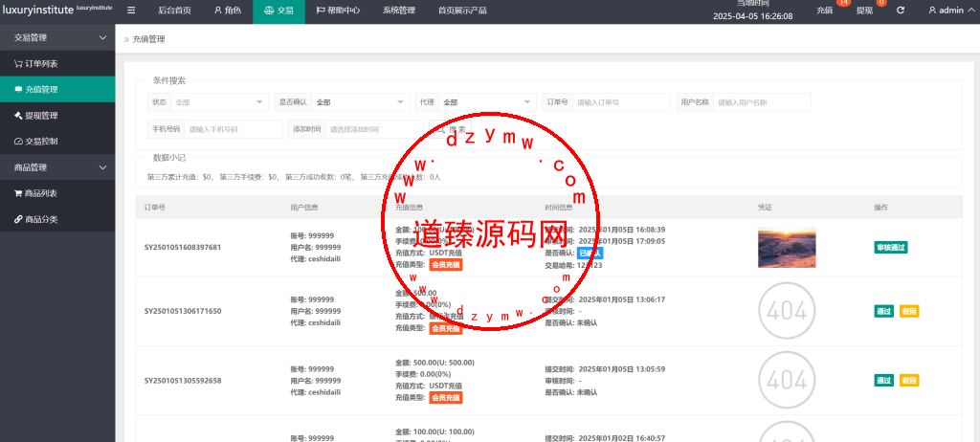Click the 订单号 column header
Screen dimensions: 980x442
(x=154, y=207)
